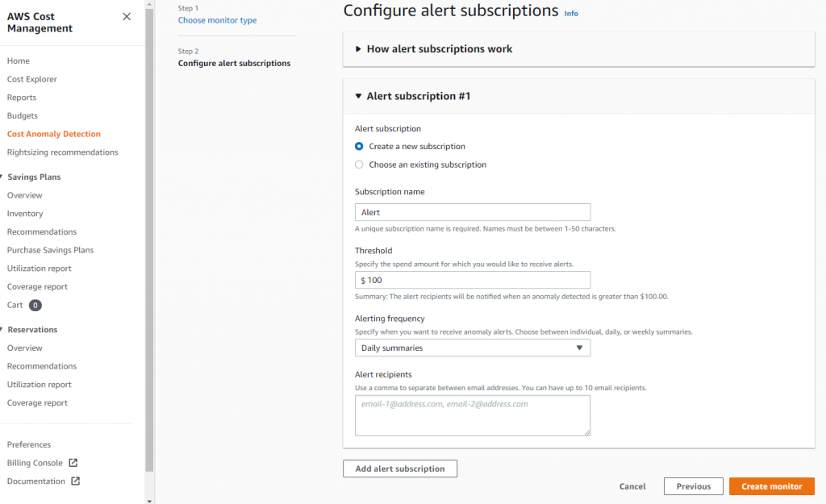Screen dimensions: 826x504
Task: Close the AWS Cost Management sidebar
Action: coord(127,16)
